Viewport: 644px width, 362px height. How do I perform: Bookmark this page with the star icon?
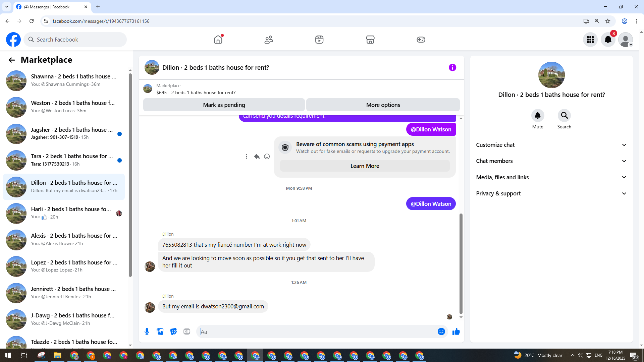point(608,21)
